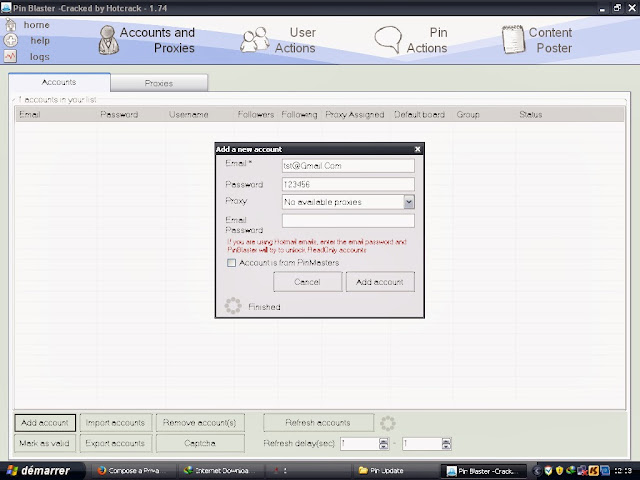Click the blue monitor tray icon
Image resolution: width=640 pixels, height=480 pixels.
tap(604, 471)
